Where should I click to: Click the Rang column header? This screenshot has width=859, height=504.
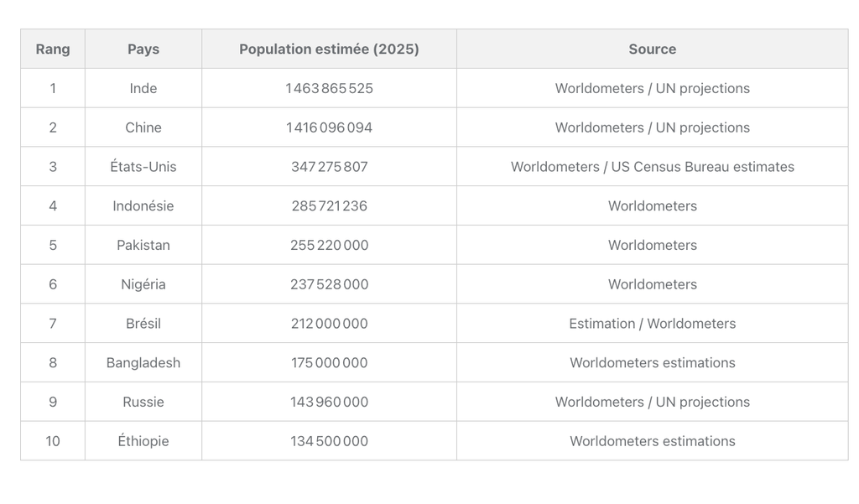[52, 49]
